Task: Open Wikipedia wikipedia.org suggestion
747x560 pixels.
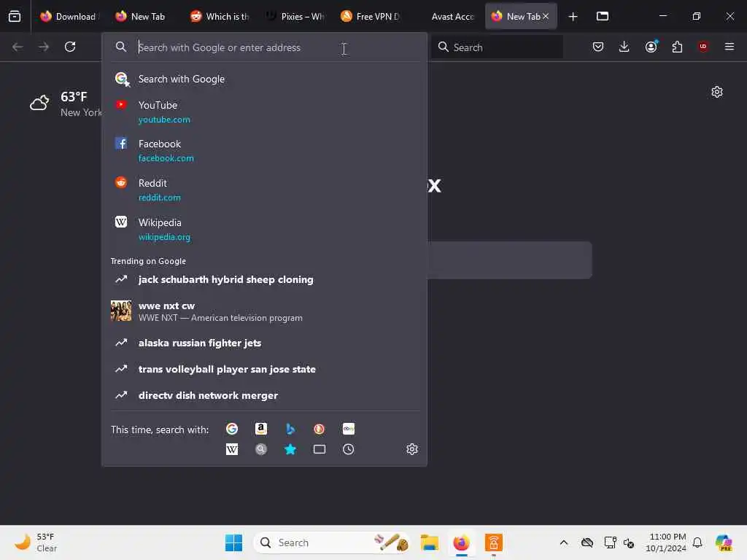Action: pyautogui.click(x=264, y=230)
